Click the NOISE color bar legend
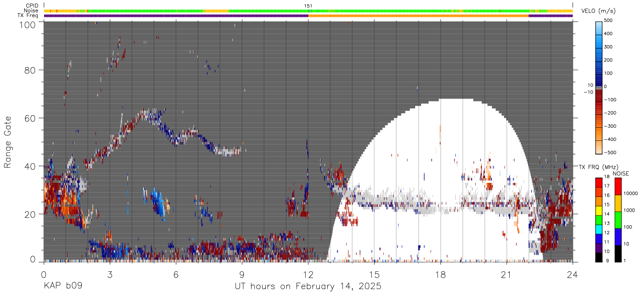644x297 pixels. click(618, 219)
